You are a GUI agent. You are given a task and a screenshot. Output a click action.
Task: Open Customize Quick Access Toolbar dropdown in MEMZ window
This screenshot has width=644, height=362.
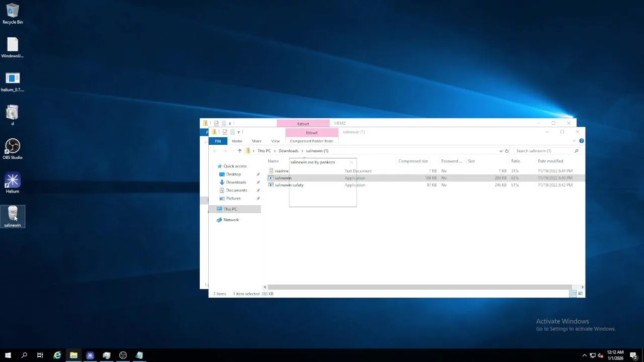point(230,123)
